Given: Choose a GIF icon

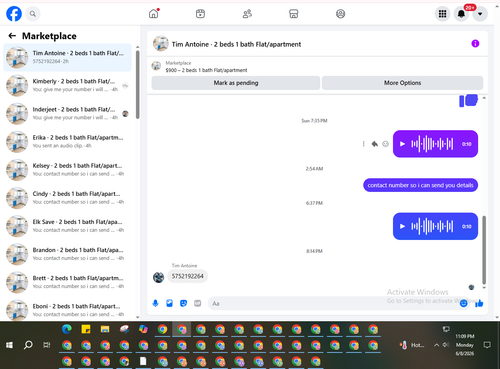Looking at the screenshot, I should pos(198,303).
